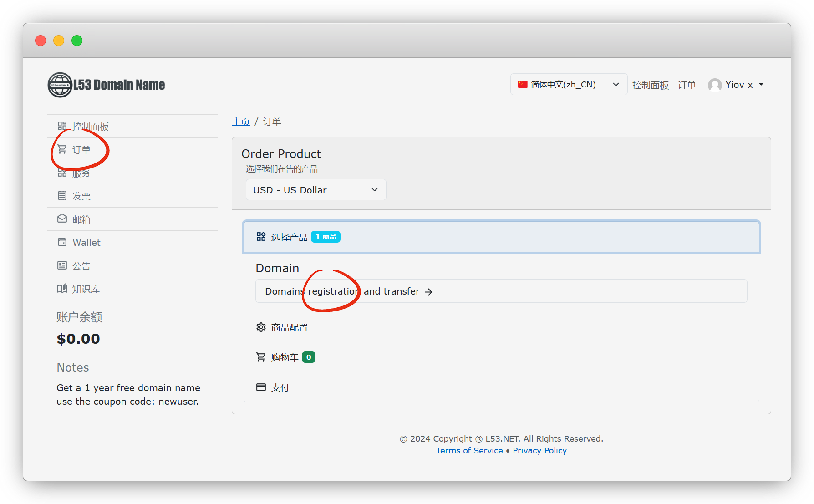Click the 发票 invoice list icon
814x504 pixels.
tap(62, 196)
